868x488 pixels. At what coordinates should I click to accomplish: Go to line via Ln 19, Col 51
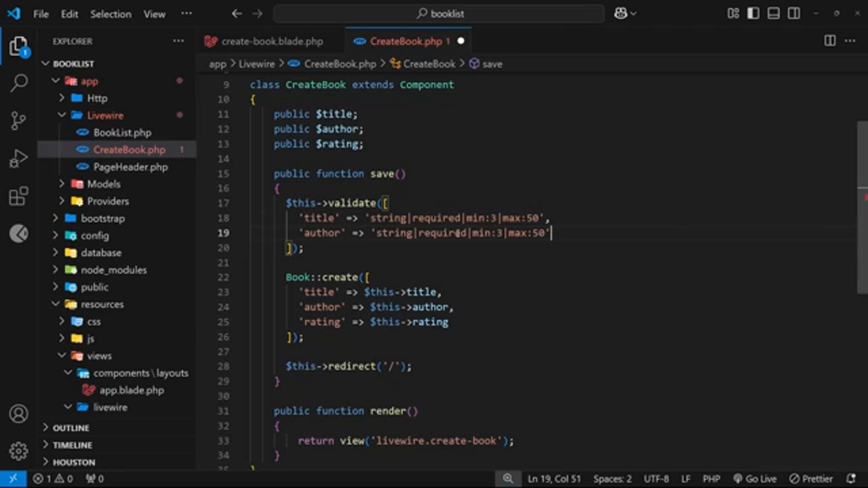pos(554,479)
